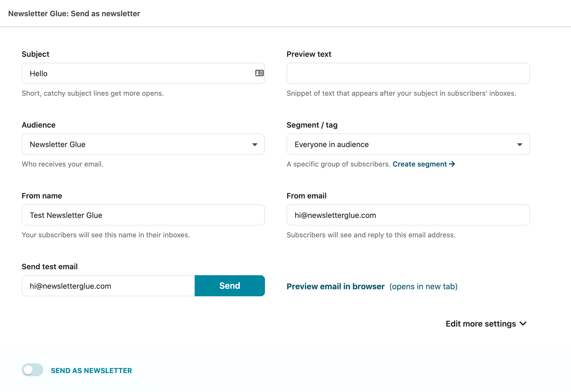Image resolution: width=571 pixels, height=392 pixels.
Task: Click the (opens in new tab) text
Action: click(x=423, y=286)
